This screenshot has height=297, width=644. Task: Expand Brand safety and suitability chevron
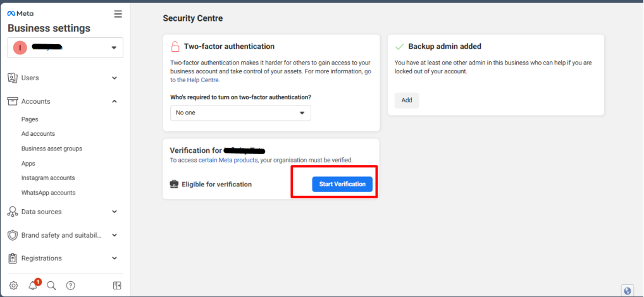[115, 235]
